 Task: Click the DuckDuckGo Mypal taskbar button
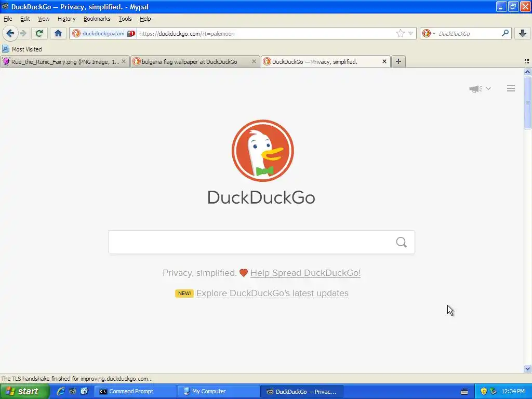[302, 392]
